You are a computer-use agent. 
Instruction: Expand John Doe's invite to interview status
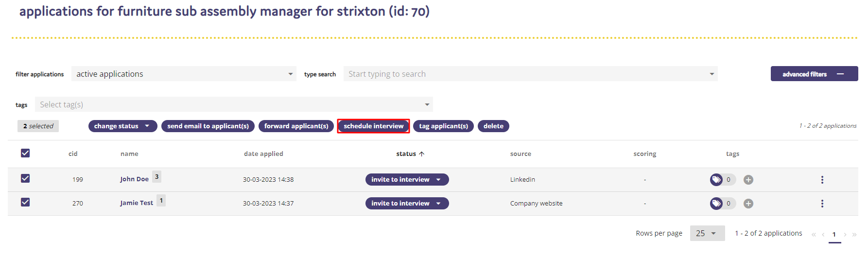click(x=407, y=180)
